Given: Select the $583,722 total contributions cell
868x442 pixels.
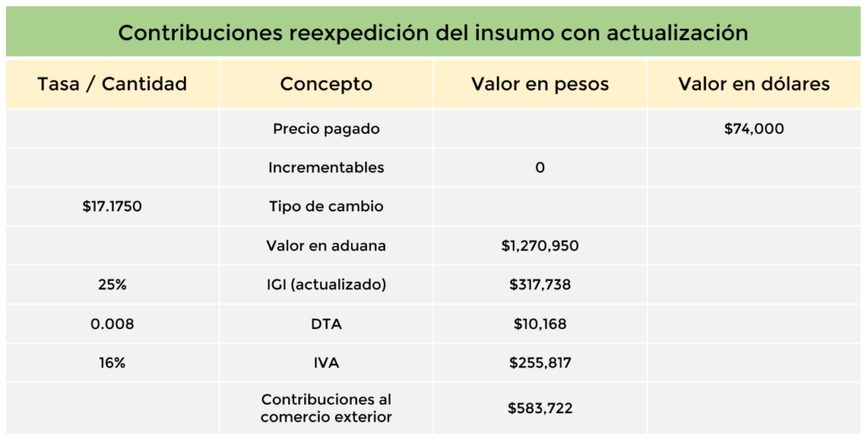Looking at the screenshot, I should click(540, 408).
